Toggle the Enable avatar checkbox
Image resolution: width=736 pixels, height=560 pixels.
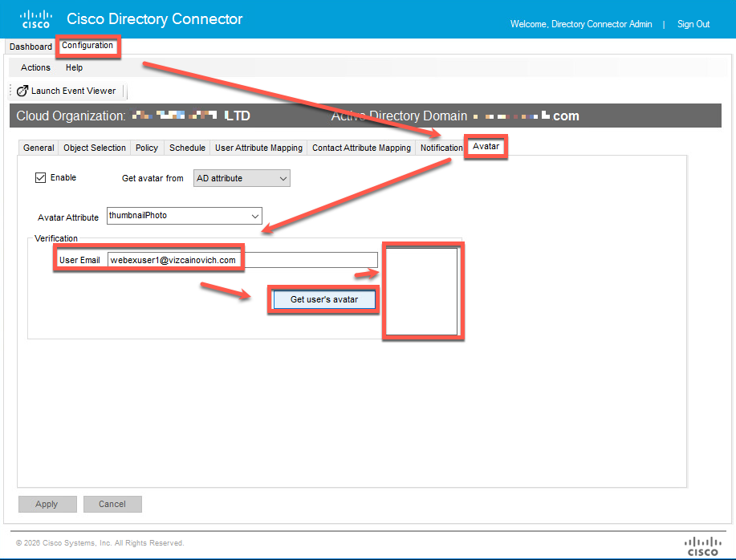pos(40,178)
